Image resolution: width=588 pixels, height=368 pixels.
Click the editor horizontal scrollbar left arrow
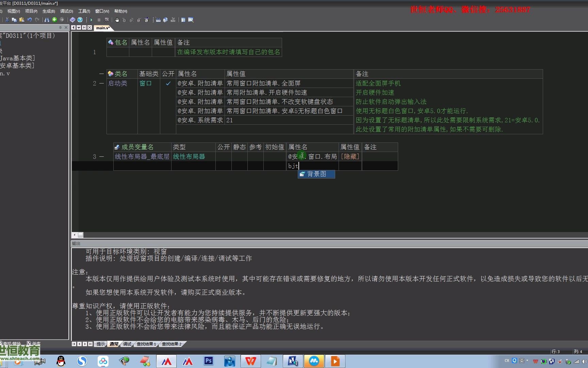click(x=75, y=235)
